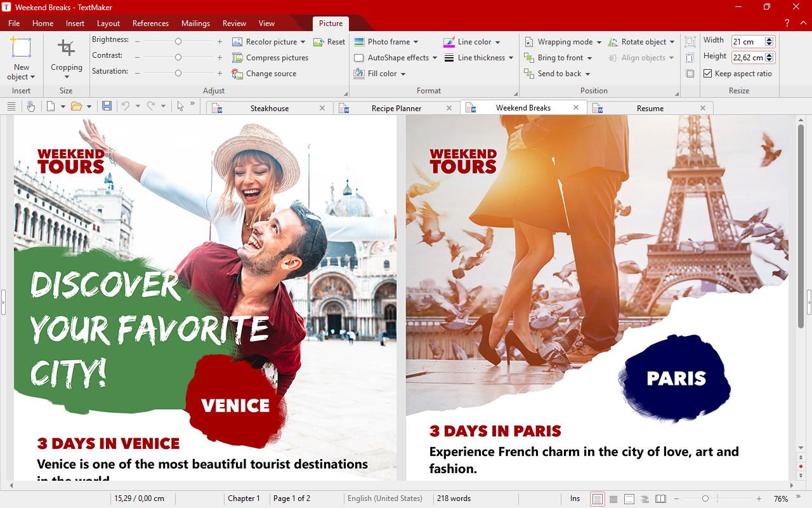Viewport: 812px width, 508px height.
Task: Click the Line color brush icon
Action: (449, 42)
